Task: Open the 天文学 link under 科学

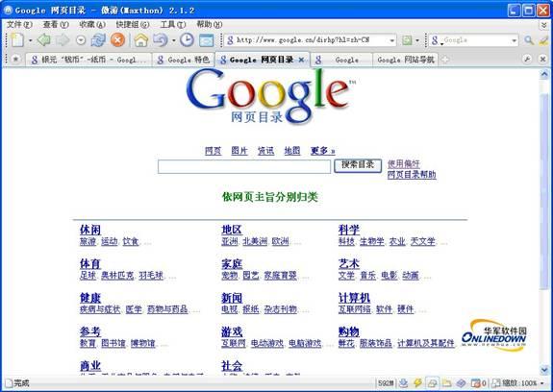Action: [422, 241]
